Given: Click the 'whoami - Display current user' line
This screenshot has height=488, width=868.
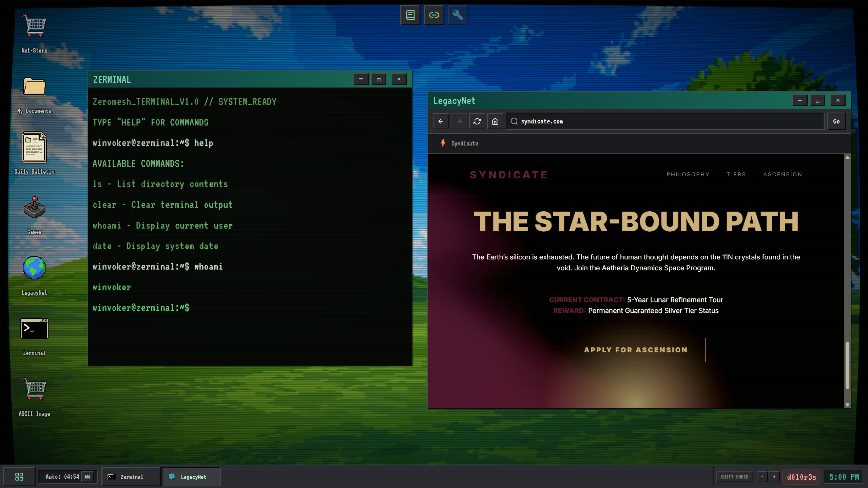Looking at the screenshot, I should 162,226.
